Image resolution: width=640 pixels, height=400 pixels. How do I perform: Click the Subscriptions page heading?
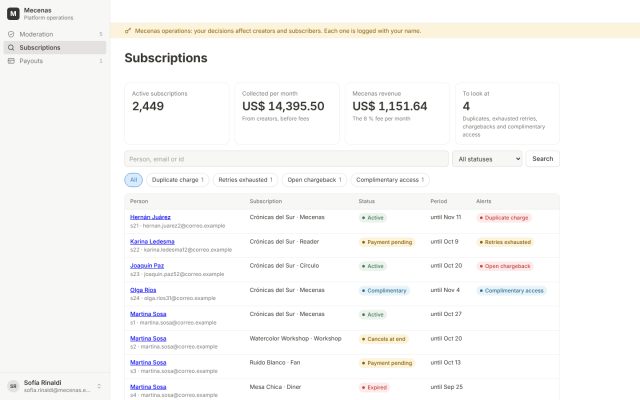[x=166, y=58]
